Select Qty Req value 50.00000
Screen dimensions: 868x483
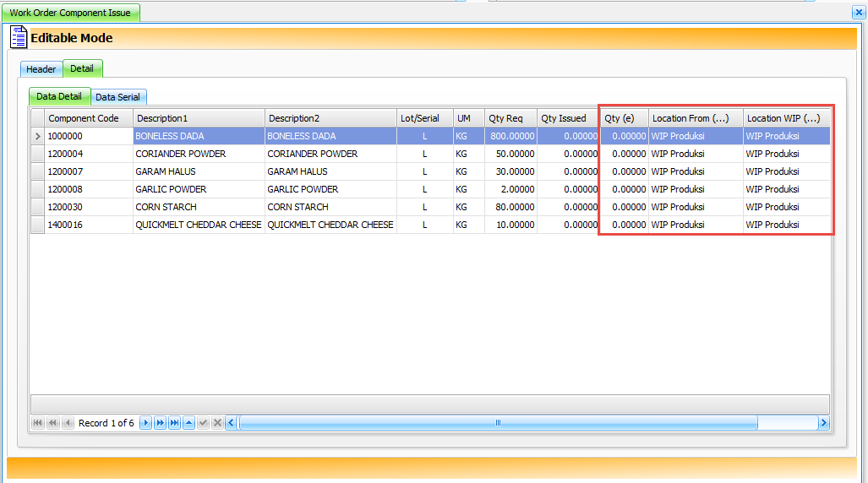[511, 154]
